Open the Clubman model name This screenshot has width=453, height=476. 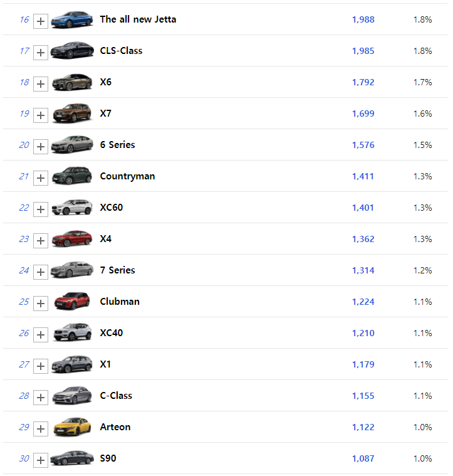(120, 302)
